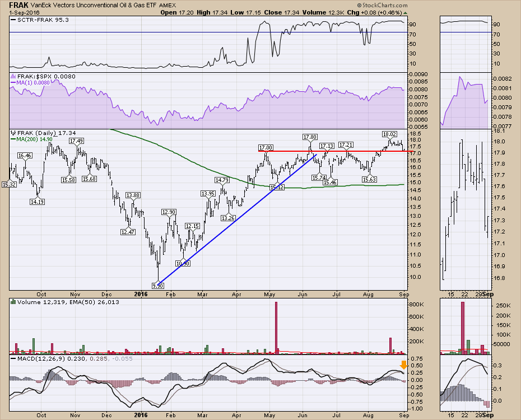This screenshot has height=420, width=521.
Task: Click the 14.79 price label
Action: point(222,180)
